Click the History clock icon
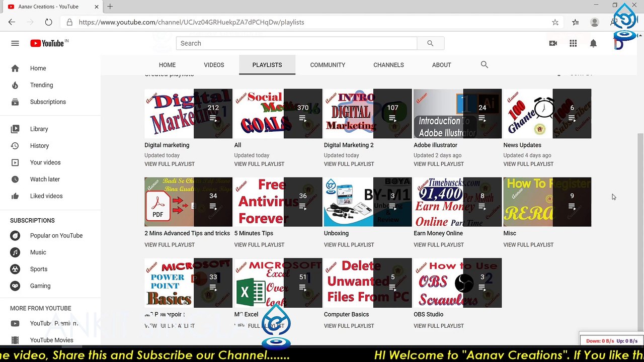The height and width of the screenshot is (362, 644). pos(15,146)
